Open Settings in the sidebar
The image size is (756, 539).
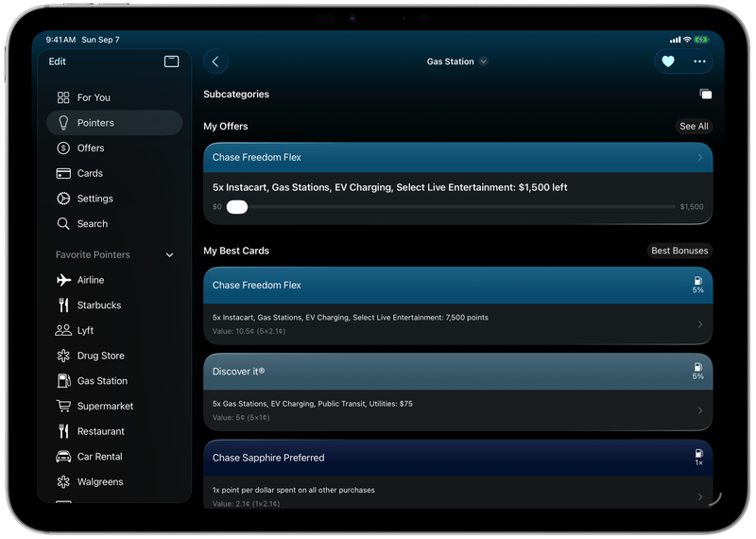[x=114, y=199]
